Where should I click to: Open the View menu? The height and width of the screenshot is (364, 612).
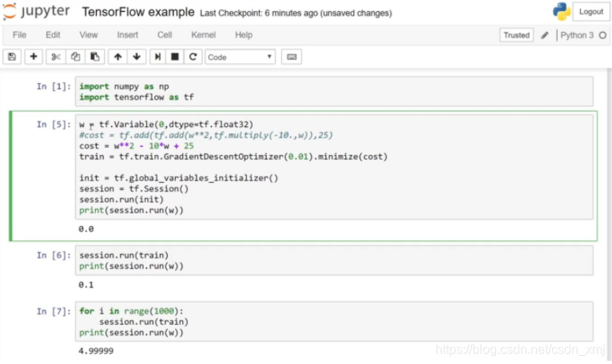tap(89, 35)
